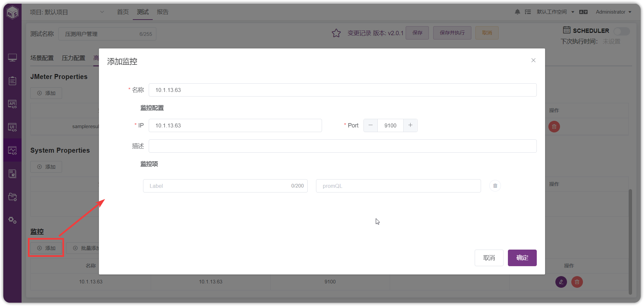
Task: Click the 描述 input field
Action: [343, 146]
